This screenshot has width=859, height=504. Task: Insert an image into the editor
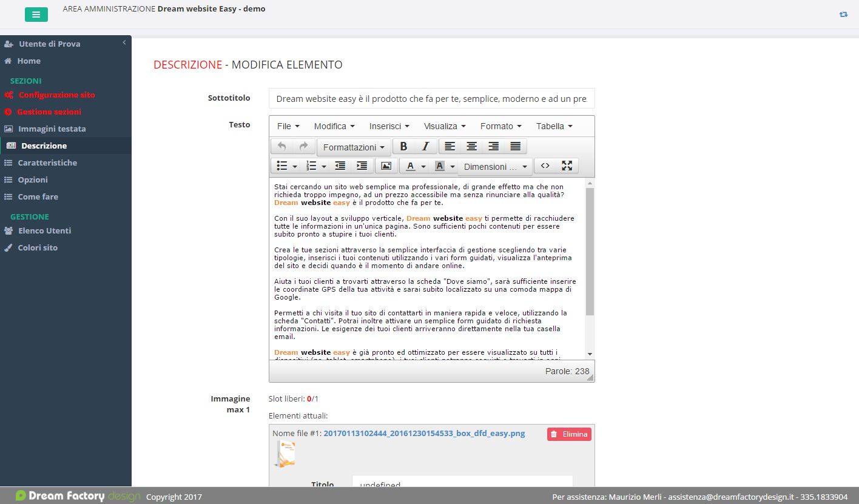click(386, 166)
